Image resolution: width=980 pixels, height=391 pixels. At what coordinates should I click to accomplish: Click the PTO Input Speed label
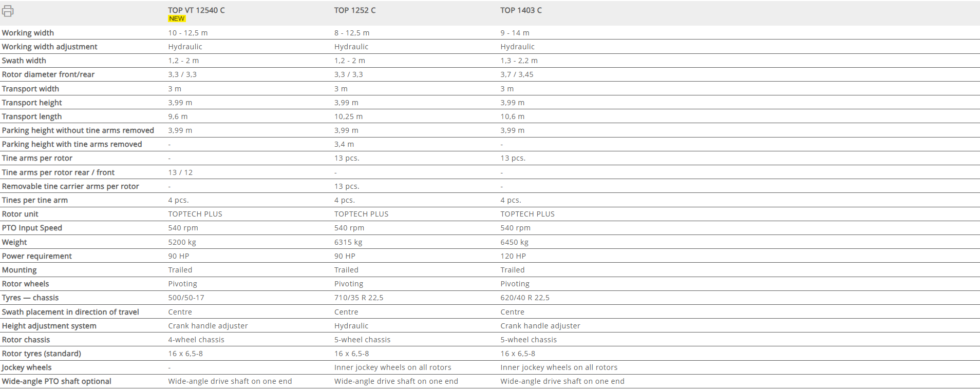click(32, 228)
